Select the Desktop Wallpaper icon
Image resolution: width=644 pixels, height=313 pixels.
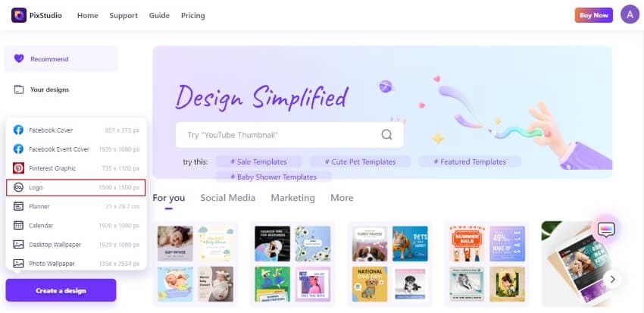click(x=18, y=244)
